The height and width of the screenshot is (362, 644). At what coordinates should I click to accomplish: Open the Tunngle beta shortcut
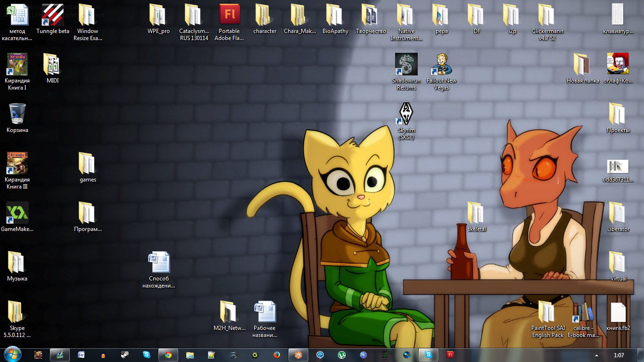click(x=53, y=19)
